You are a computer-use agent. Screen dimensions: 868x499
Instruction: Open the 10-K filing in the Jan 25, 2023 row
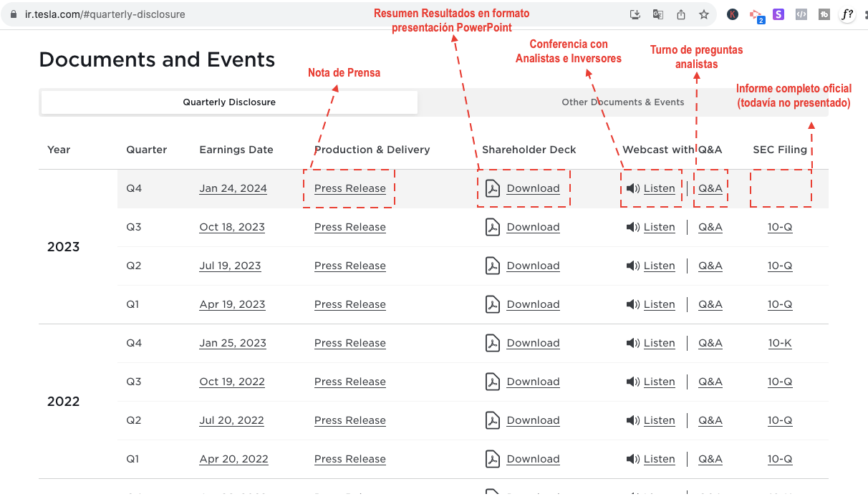[780, 343]
